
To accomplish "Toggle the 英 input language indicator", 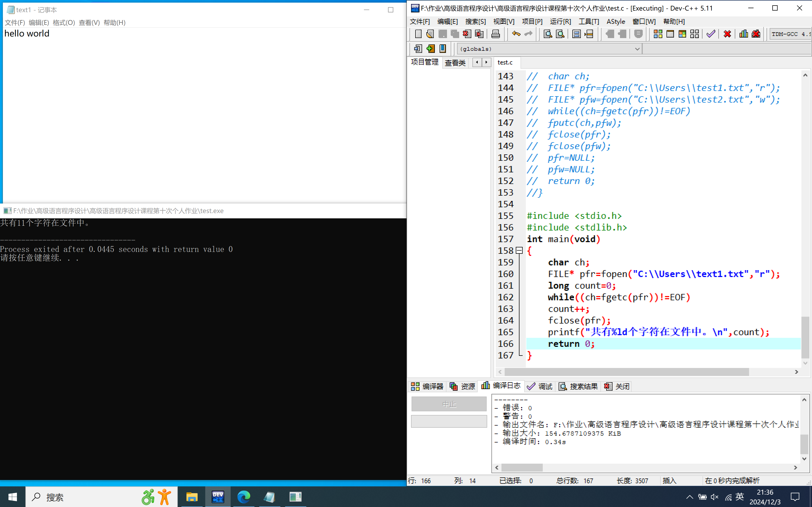I will click(x=740, y=497).
